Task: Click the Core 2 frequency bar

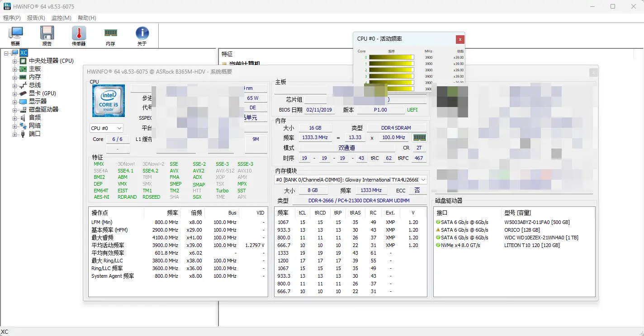Action: pyautogui.click(x=391, y=70)
